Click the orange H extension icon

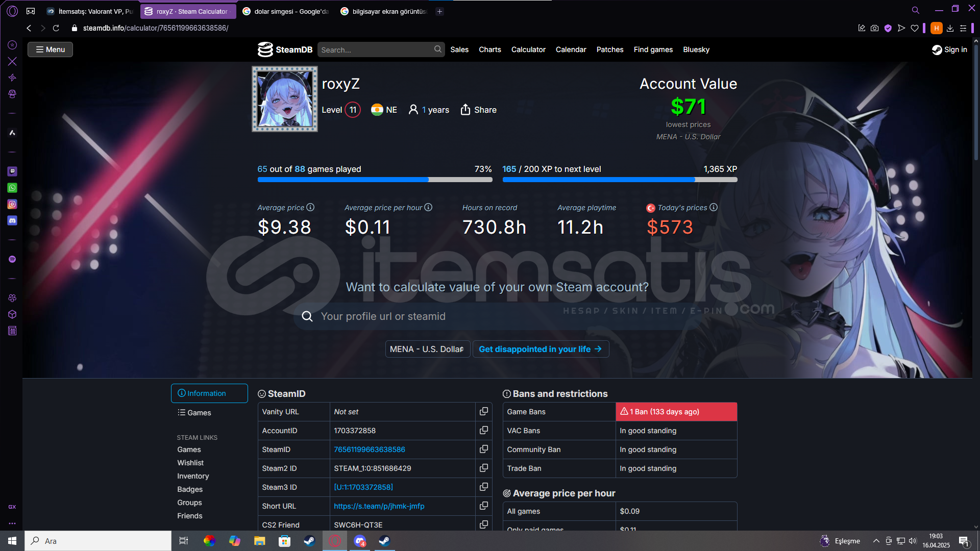pos(936,28)
